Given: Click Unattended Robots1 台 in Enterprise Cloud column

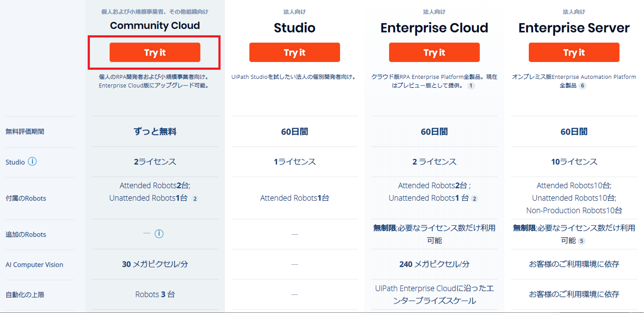Looking at the screenshot, I should [429, 198].
